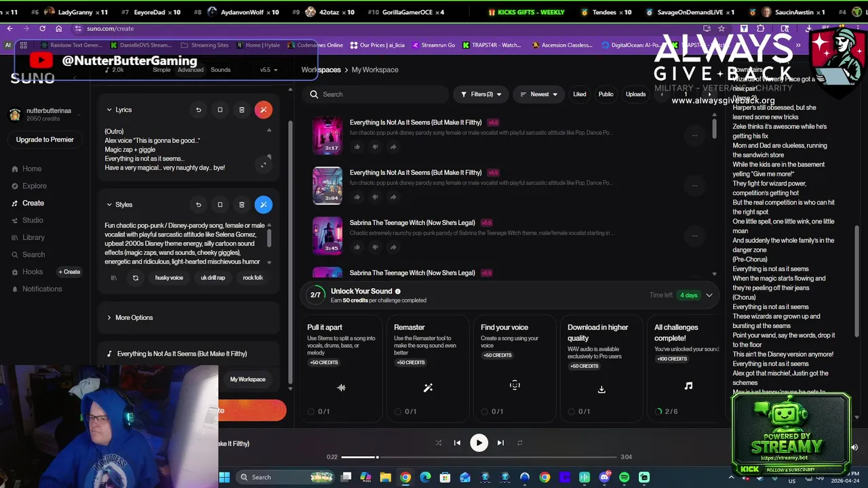Reload the suno.com page
The height and width of the screenshot is (488, 868).
(x=42, y=28)
